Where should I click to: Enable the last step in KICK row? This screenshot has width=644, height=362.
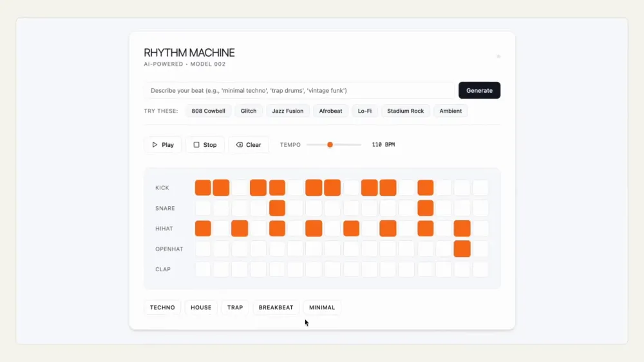pos(480,188)
